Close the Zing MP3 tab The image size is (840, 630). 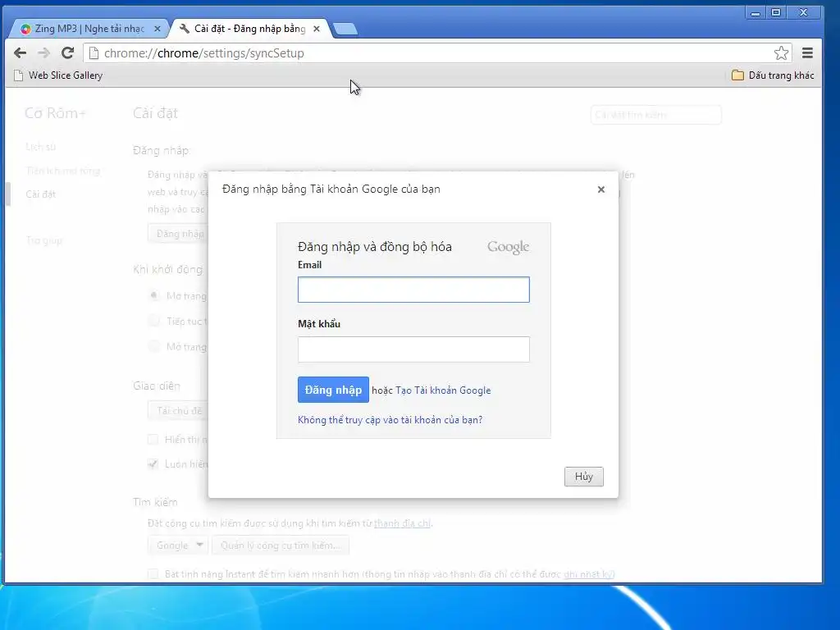tap(157, 29)
